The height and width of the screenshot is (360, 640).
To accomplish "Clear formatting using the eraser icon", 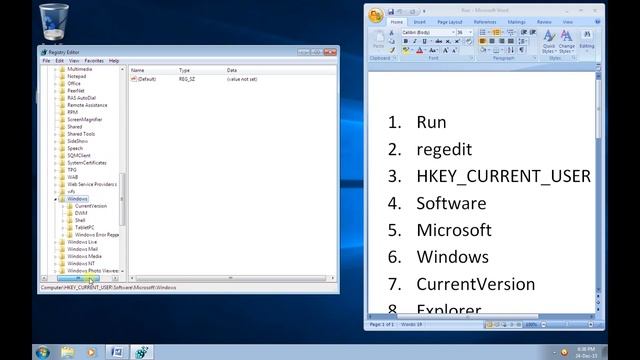I will [469, 41].
